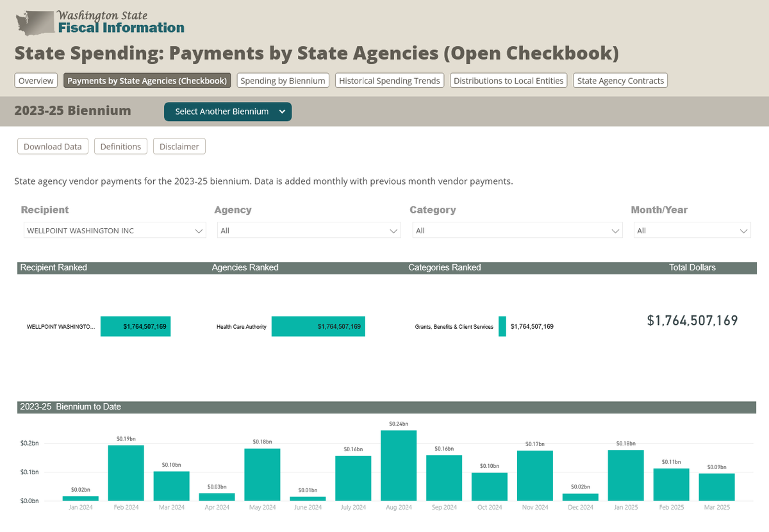Click the July 2024 bar in chart
The image size is (769, 532).
(x=354, y=478)
